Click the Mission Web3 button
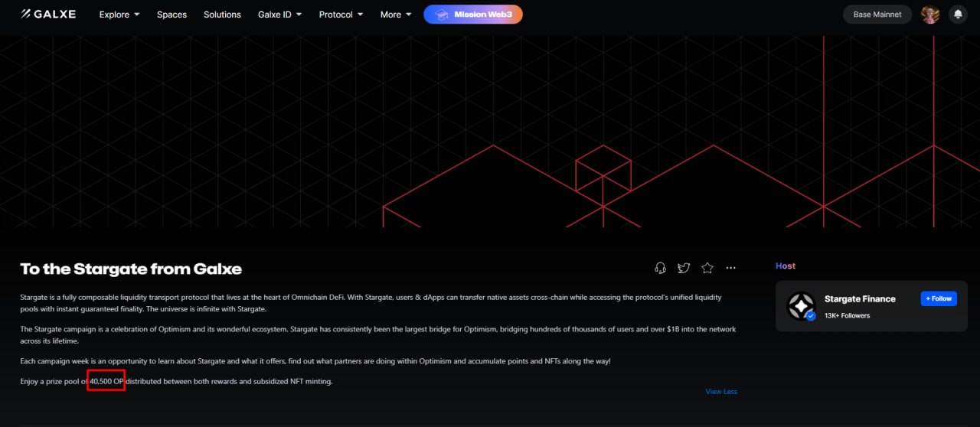Viewport: 980px width, 427px height. [x=473, y=15]
